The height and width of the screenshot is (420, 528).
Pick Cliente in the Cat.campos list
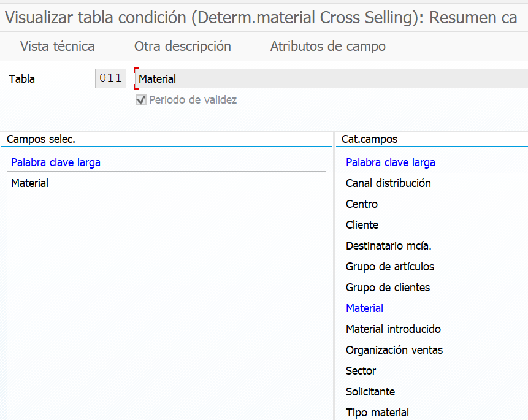pyautogui.click(x=362, y=225)
